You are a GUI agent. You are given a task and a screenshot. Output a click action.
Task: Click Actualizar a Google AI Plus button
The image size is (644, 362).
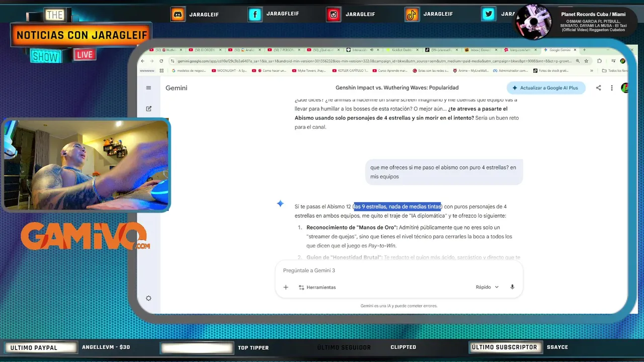click(x=546, y=88)
